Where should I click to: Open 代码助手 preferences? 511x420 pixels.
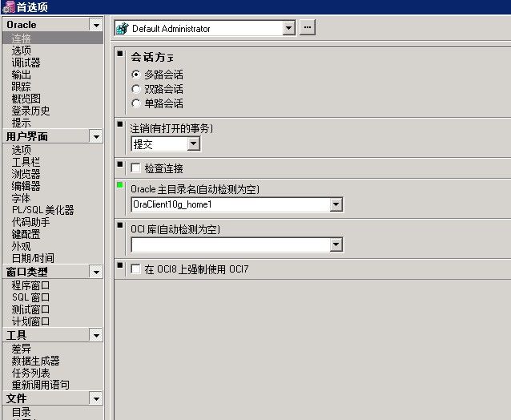tap(30, 222)
